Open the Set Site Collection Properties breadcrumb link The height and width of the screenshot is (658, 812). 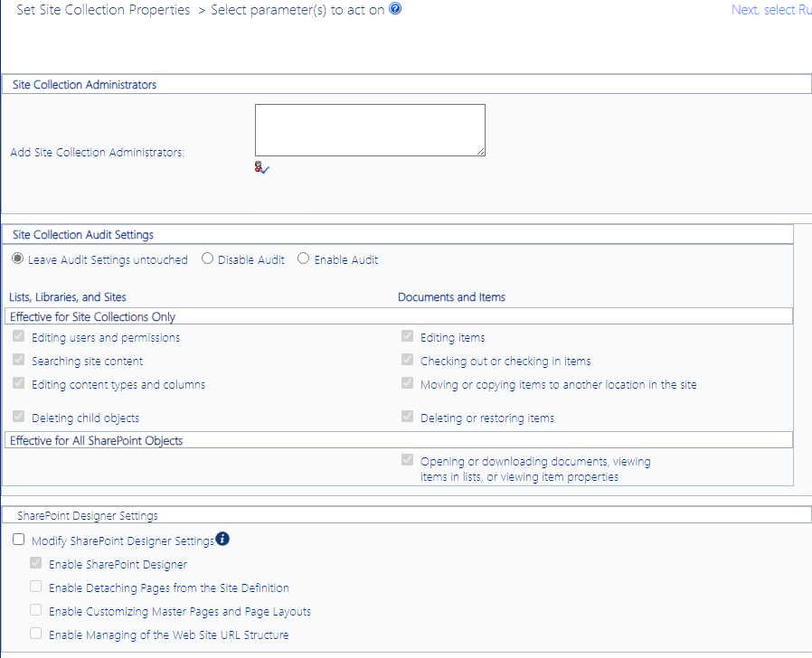pyautogui.click(x=102, y=9)
